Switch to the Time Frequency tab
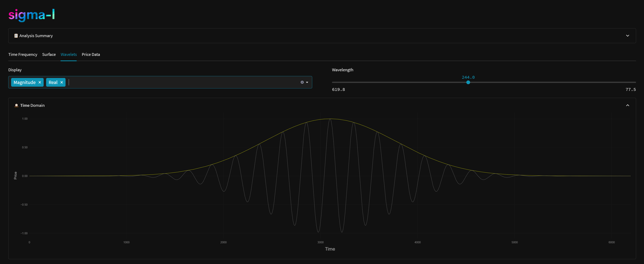The width and height of the screenshot is (644, 264). (x=22, y=54)
